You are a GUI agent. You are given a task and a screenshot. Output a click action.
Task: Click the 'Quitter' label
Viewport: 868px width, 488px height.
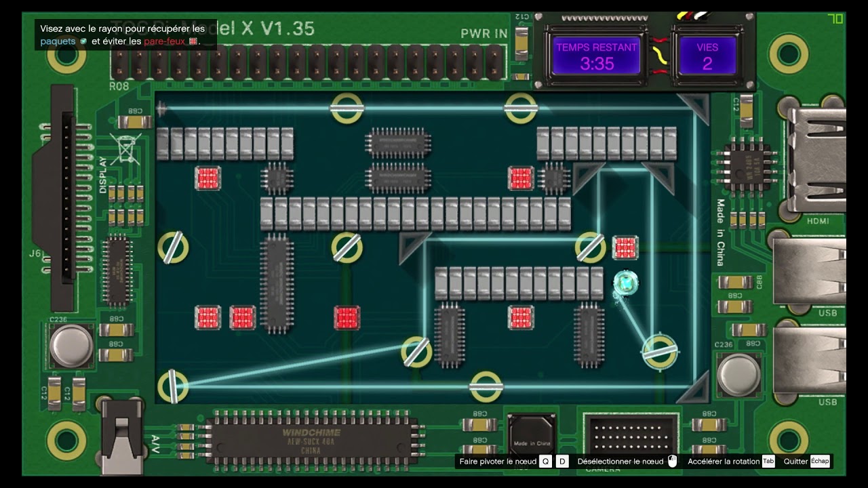(x=796, y=462)
